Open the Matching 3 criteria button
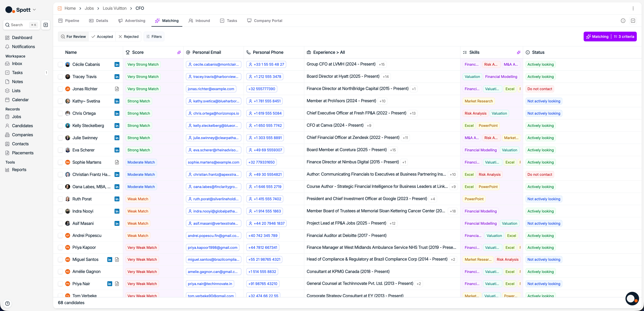644x311 pixels. [610, 37]
